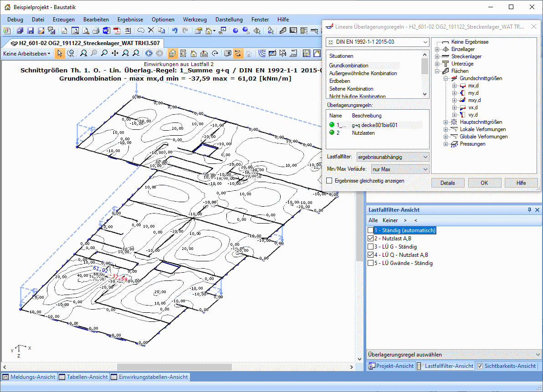Click 'Keiner' in Lastfallfilter panel
The image size is (543, 392).
390,220
